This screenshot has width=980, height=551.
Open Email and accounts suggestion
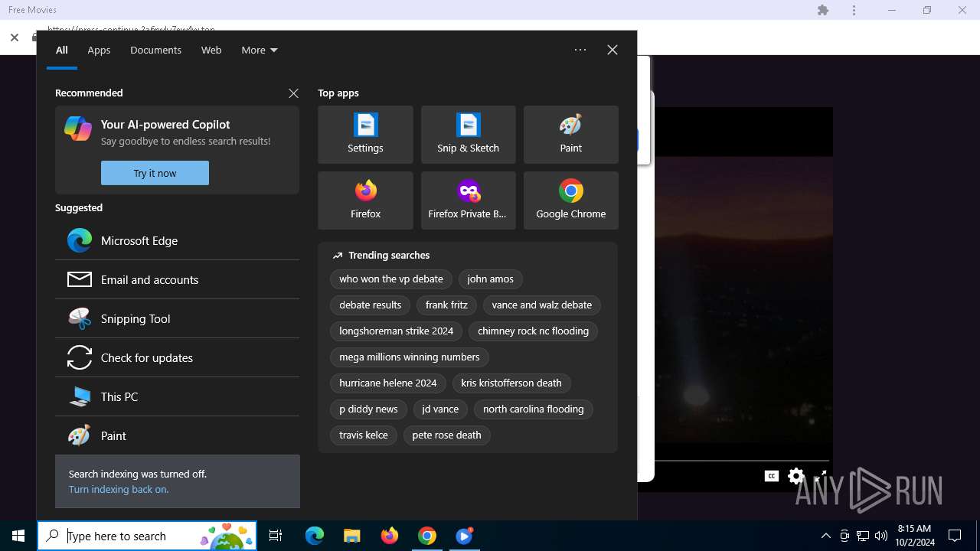[177, 279]
